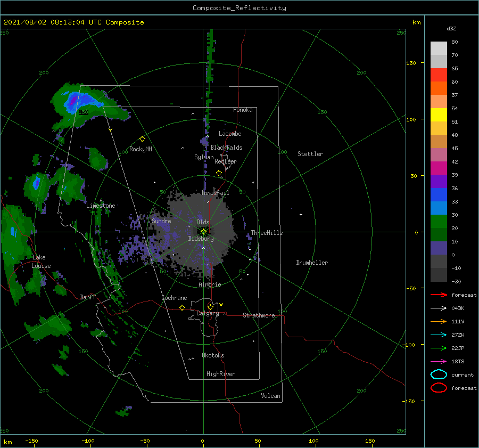Viewport: 479px width, 448px height.
Task: Pick the magenta 42-39 dBZ swatch
Action: click(439, 168)
